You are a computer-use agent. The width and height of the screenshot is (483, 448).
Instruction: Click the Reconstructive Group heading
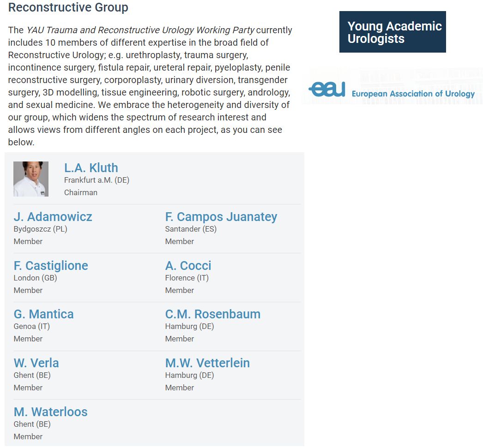point(68,8)
